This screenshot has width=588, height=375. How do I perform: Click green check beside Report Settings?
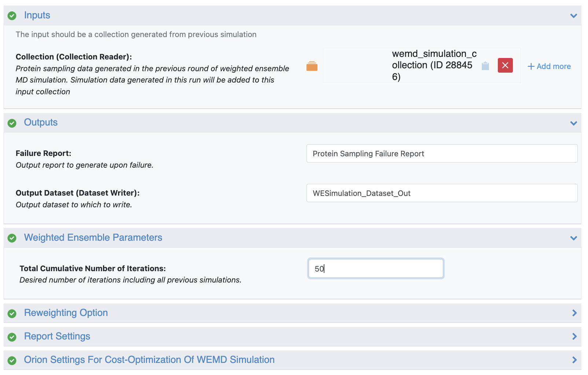click(x=12, y=337)
